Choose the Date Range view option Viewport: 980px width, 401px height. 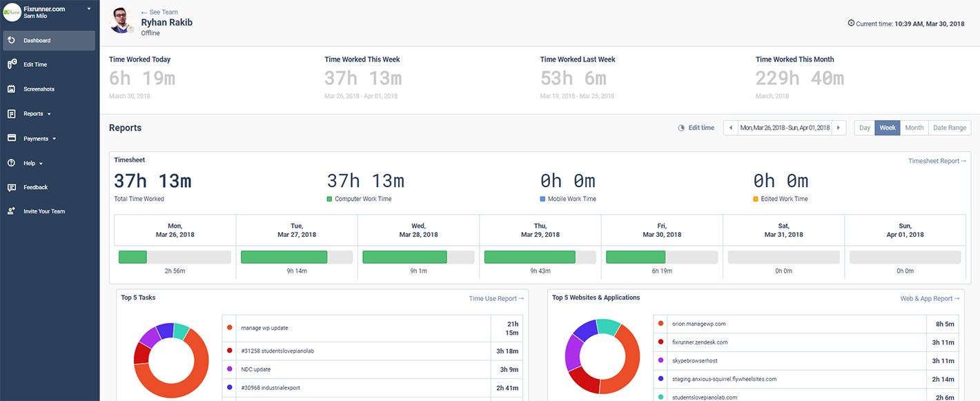click(950, 128)
